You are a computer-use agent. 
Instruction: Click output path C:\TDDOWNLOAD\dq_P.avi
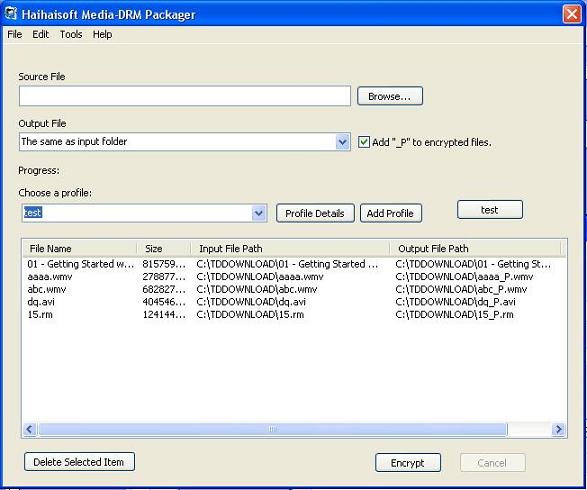click(x=455, y=302)
